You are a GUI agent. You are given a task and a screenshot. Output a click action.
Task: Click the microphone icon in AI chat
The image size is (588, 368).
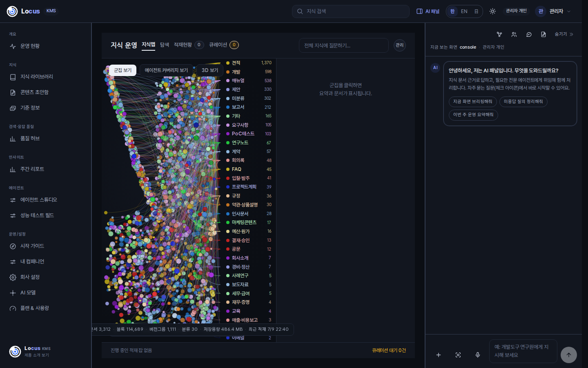click(x=478, y=355)
